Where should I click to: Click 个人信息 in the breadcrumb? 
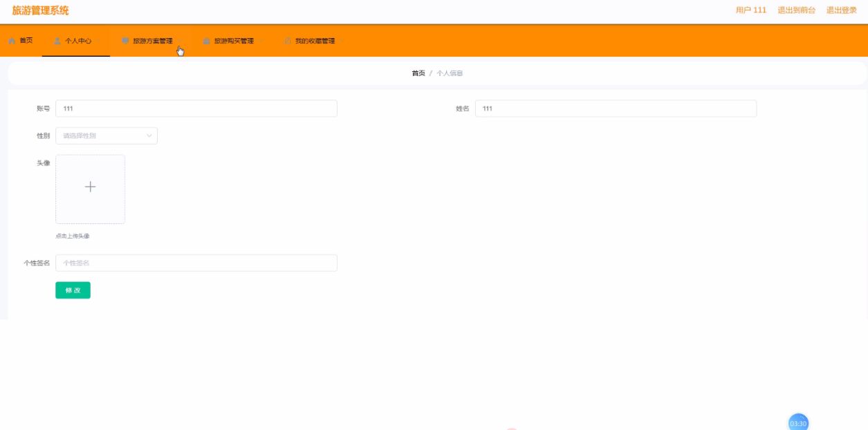450,73
